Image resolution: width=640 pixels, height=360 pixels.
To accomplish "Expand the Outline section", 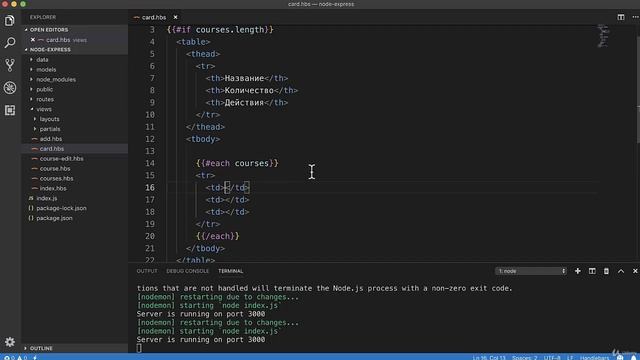I will click(x=41, y=348).
